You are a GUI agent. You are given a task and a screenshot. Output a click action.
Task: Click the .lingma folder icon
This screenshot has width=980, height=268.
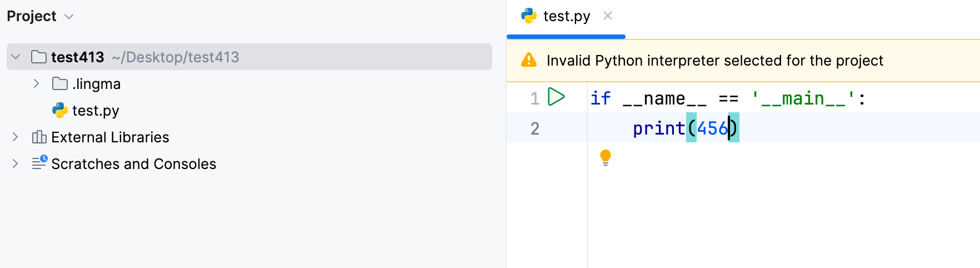tap(59, 83)
